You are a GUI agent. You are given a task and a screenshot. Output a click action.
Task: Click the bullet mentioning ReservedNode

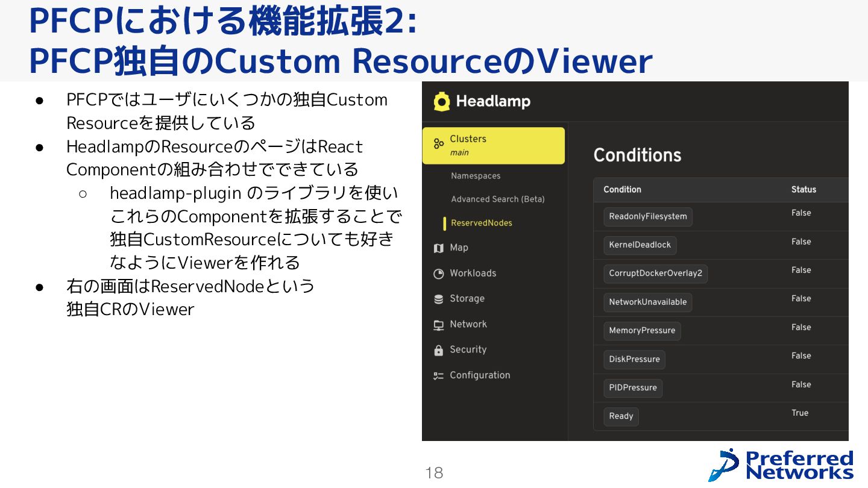tap(190, 297)
